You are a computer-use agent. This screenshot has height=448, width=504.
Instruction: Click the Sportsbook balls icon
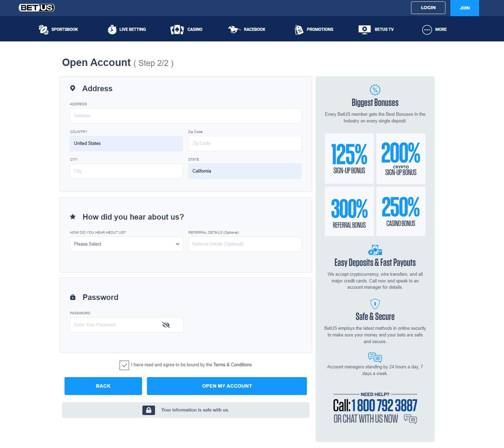pyautogui.click(x=43, y=29)
